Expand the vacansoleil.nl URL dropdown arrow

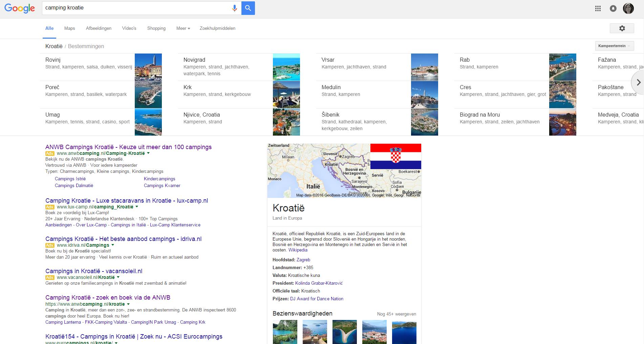(x=118, y=277)
